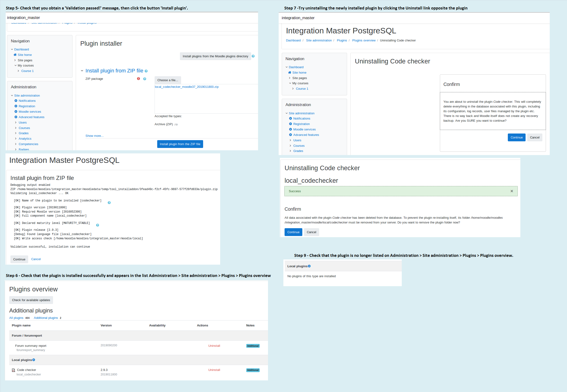The image size is (567, 392).
Task: Click Uninstall for Code checker plugin
Action: click(214, 370)
